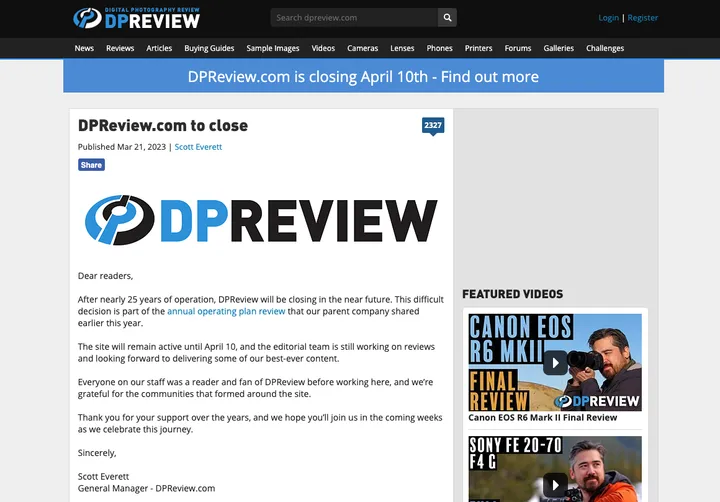Play the Canon EOS R6 MKII video

555,362
